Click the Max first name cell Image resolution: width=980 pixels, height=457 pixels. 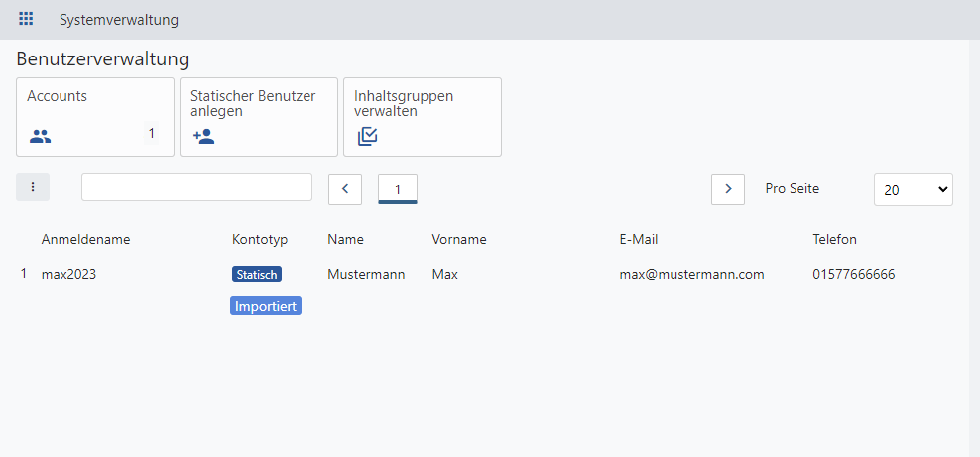tap(445, 274)
